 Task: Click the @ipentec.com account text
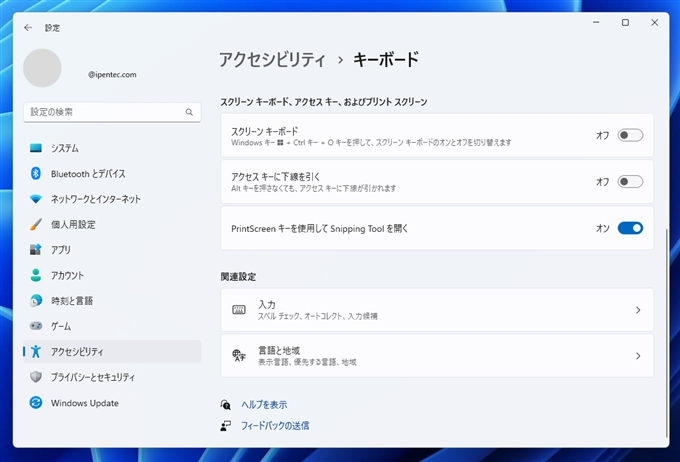(x=112, y=75)
